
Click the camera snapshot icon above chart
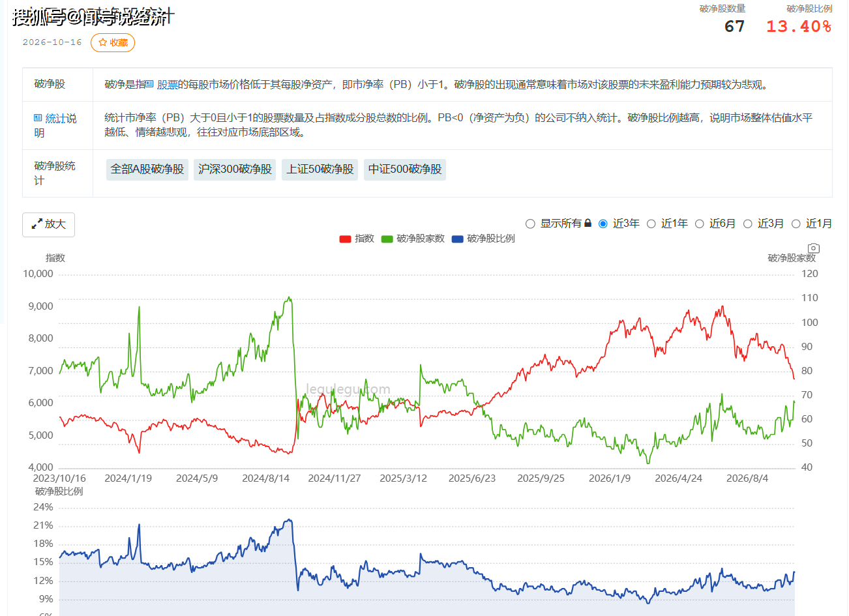tap(813, 248)
